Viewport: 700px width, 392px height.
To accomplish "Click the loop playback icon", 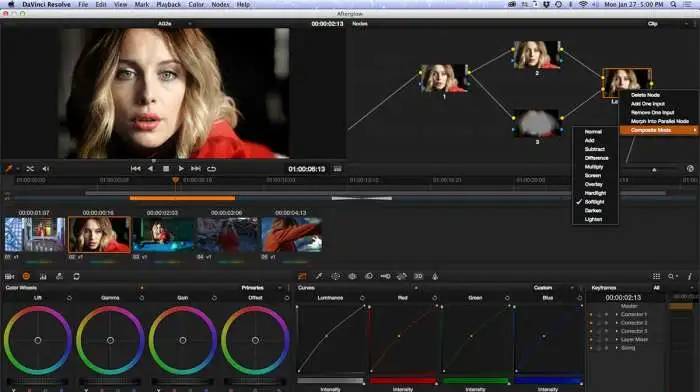I will click(x=212, y=169).
